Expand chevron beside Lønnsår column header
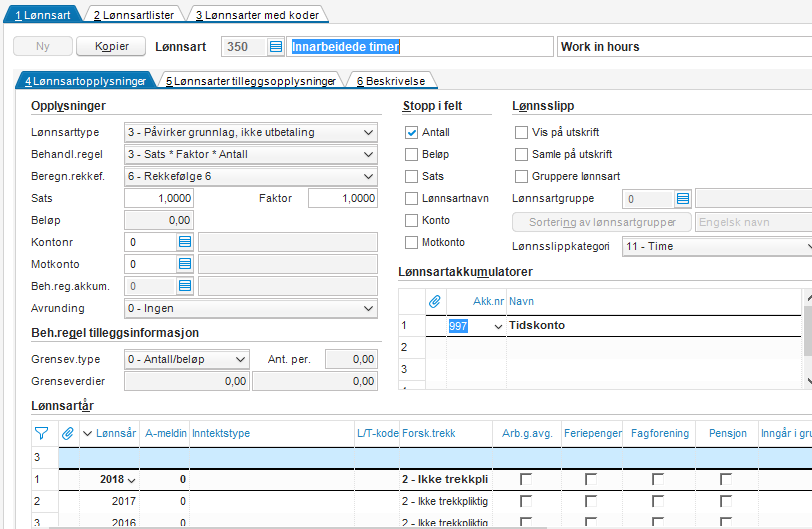 [88, 434]
